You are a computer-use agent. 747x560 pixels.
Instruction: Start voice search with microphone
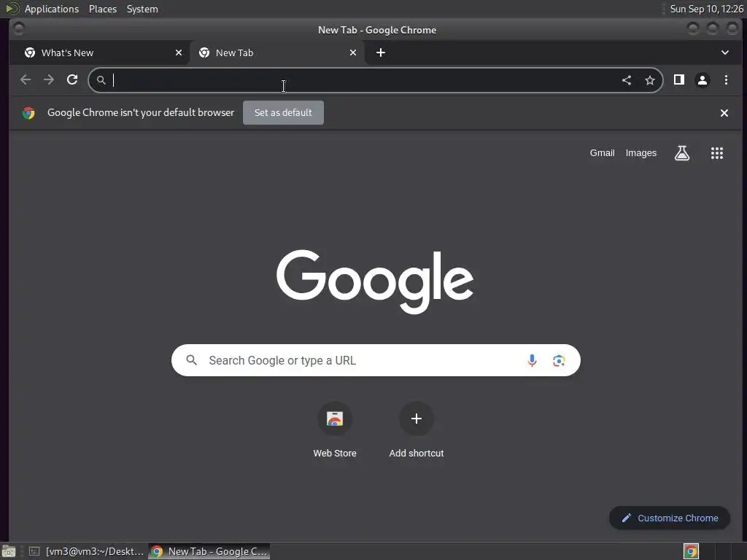(532, 360)
